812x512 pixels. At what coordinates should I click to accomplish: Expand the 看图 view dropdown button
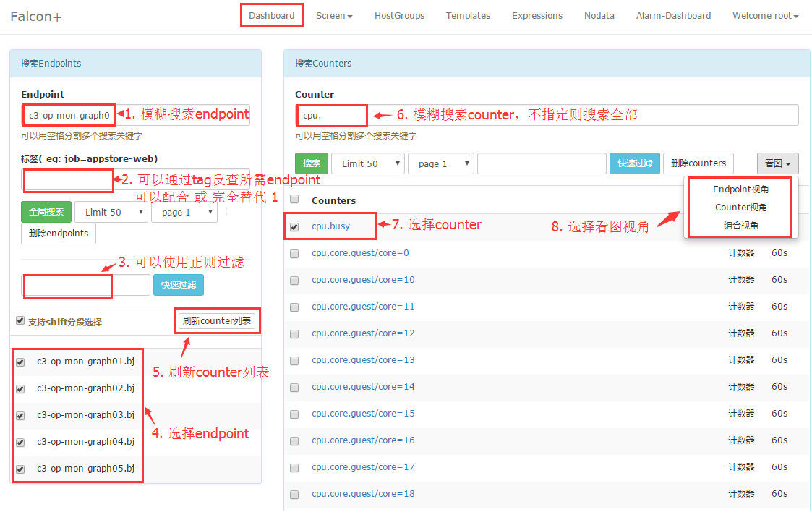pos(777,163)
